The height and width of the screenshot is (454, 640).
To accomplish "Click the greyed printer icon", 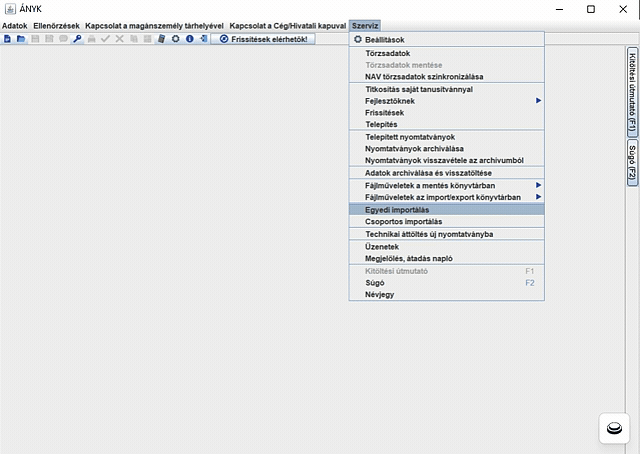I will [x=91, y=39].
